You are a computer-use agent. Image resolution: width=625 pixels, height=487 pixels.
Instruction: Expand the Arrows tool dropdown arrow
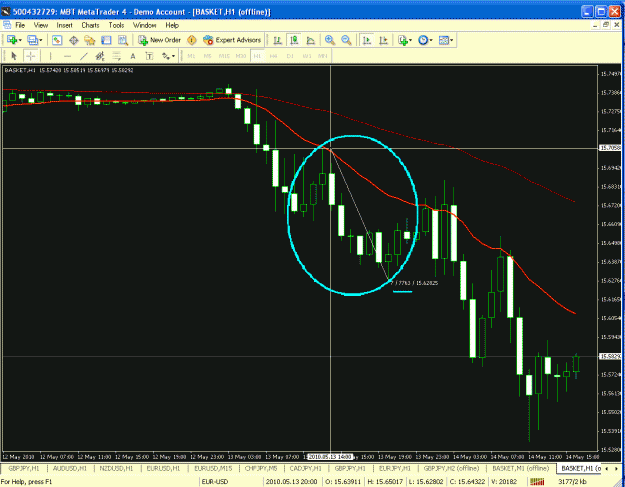tap(173, 56)
